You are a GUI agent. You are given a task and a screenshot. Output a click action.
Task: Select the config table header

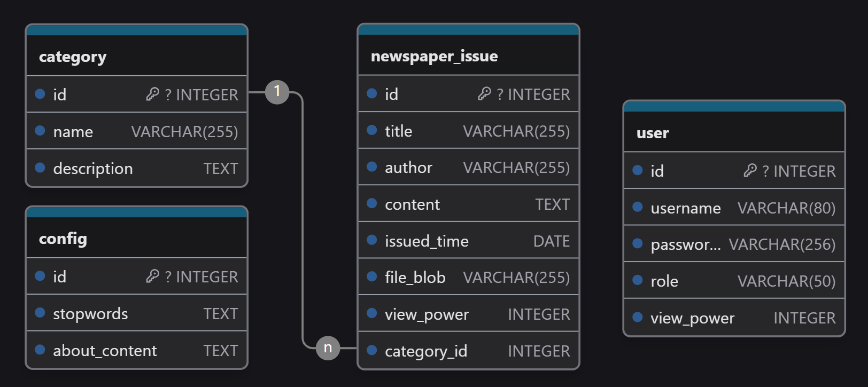[63, 239]
